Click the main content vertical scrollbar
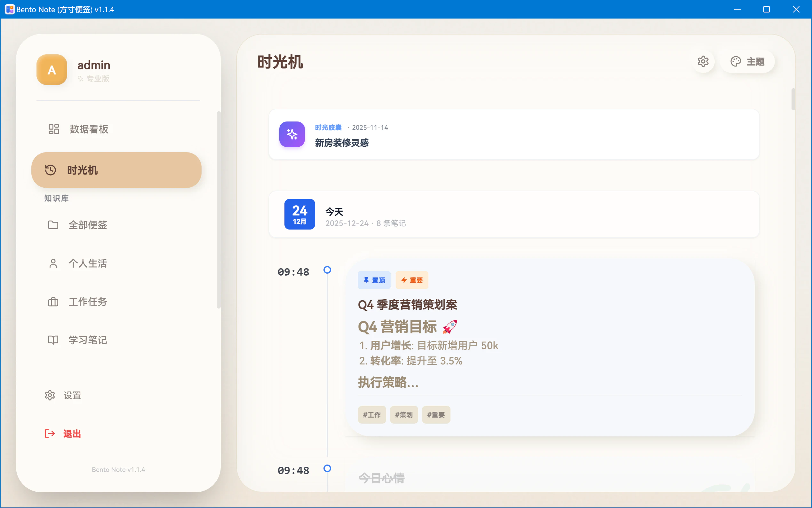The width and height of the screenshot is (812, 508). pyautogui.click(x=793, y=99)
